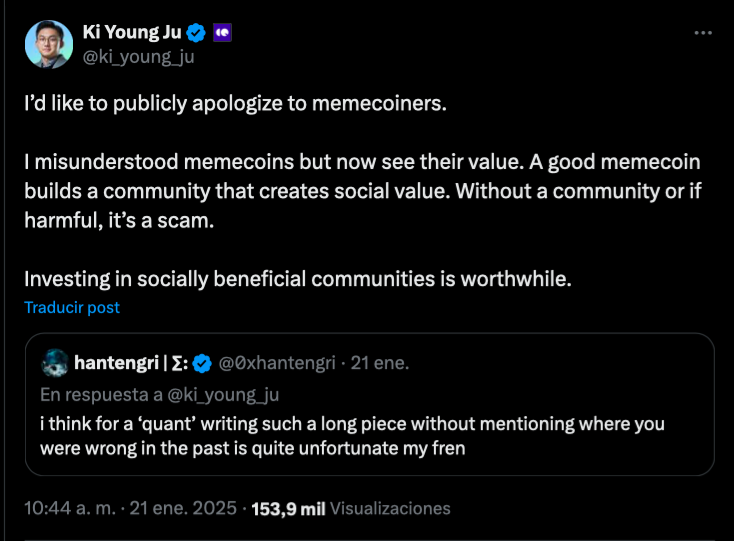734x541 pixels.
Task: Click the Traducir post link
Action: point(71,307)
